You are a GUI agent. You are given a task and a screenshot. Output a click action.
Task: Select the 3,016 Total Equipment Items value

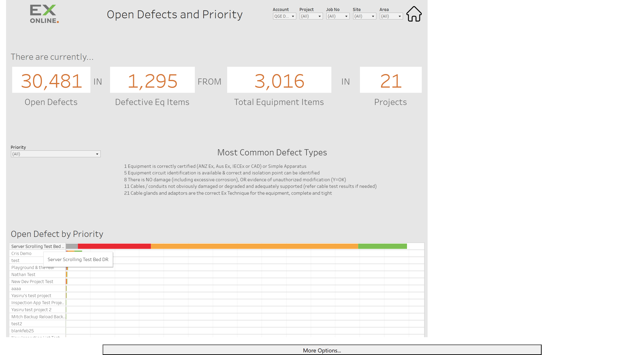tap(279, 81)
